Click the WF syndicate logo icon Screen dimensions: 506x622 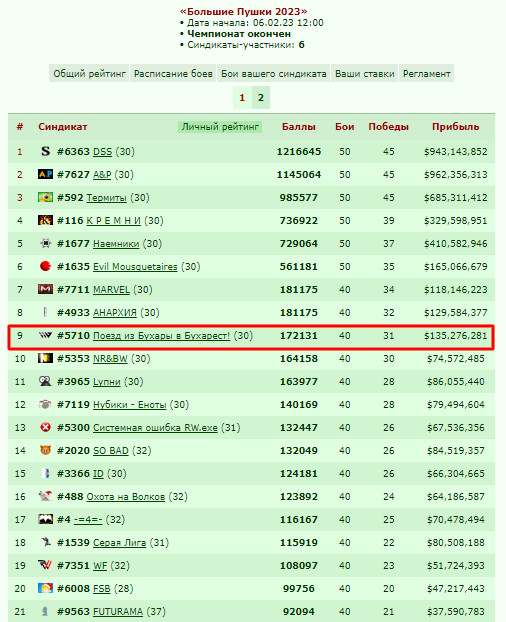(x=46, y=565)
